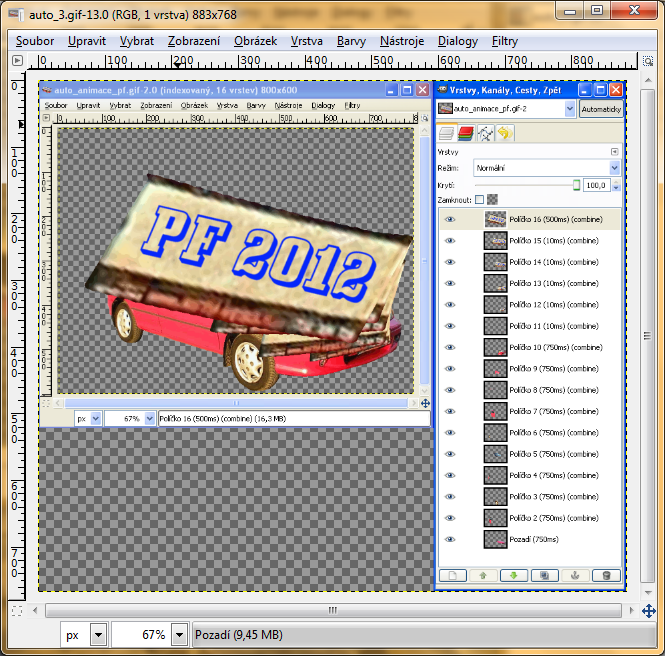Toggle visibility of Políčko 7 layer
Screen dimensions: 665x656
[x=450, y=411]
